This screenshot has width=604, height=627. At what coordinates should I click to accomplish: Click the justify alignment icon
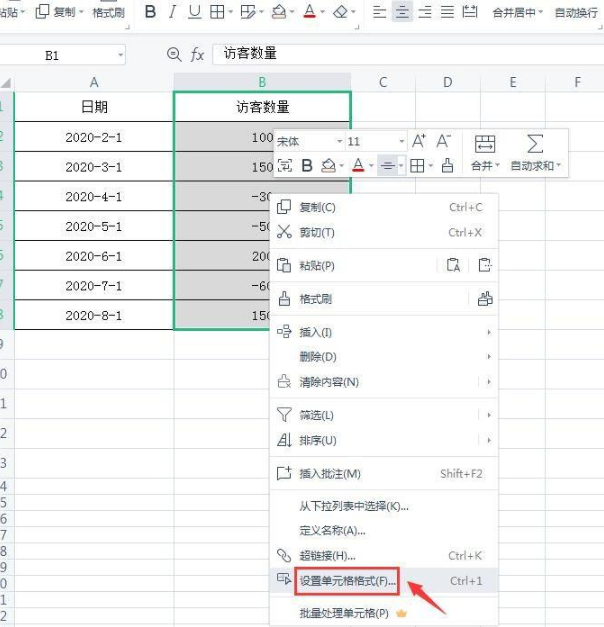click(447, 12)
